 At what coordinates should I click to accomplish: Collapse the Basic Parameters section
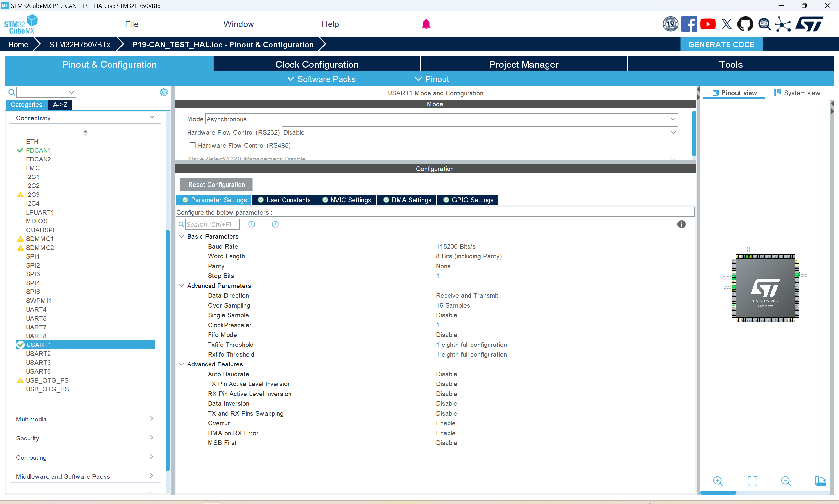(x=182, y=236)
